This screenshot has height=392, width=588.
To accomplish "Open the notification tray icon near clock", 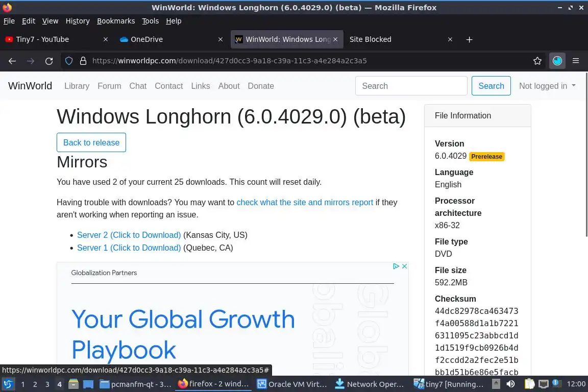I will (x=557, y=383).
